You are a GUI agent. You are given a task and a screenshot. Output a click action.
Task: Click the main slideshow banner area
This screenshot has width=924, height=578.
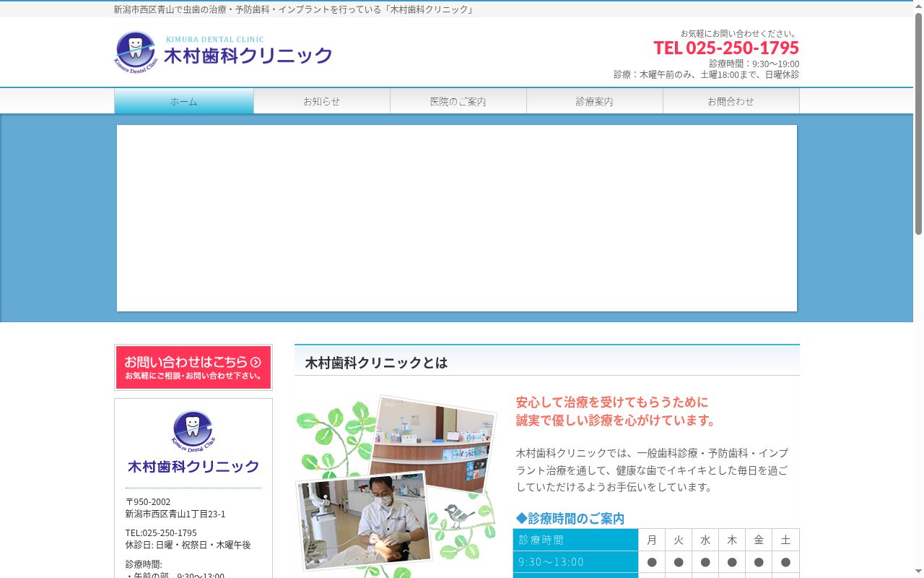coord(457,218)
